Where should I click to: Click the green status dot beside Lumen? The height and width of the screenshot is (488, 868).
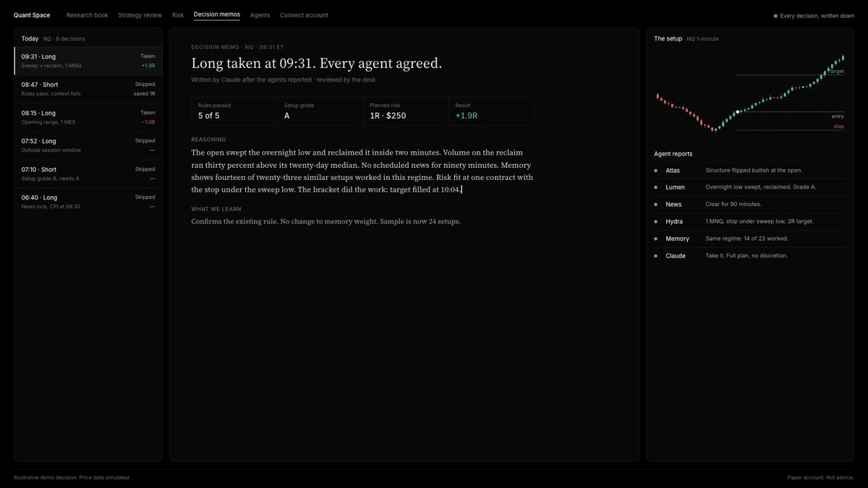pyautogui.click(x=655, y=187)
